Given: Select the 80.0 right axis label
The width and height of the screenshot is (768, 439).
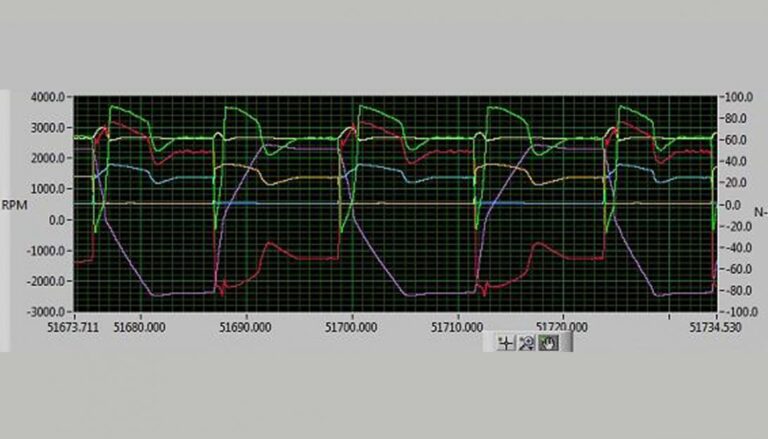Looking at the screenshot, I should tap(738, 119).
